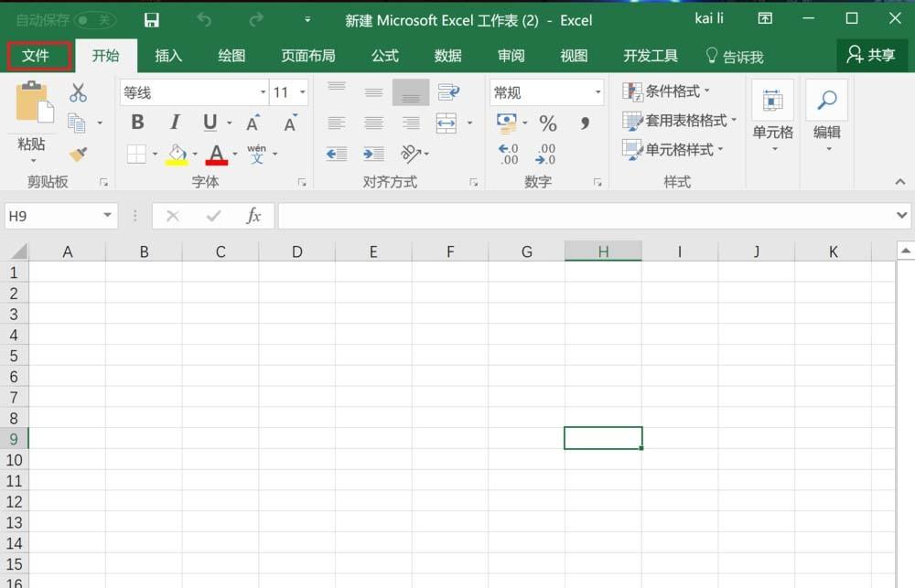The height and width of the screenshot is (588, 915).
Task: Click the Increase Decimal icon
Action: click(509, 153)
